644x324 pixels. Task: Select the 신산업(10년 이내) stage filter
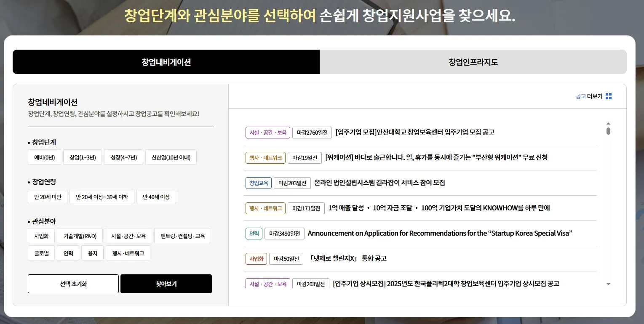[x=171, y=157]
